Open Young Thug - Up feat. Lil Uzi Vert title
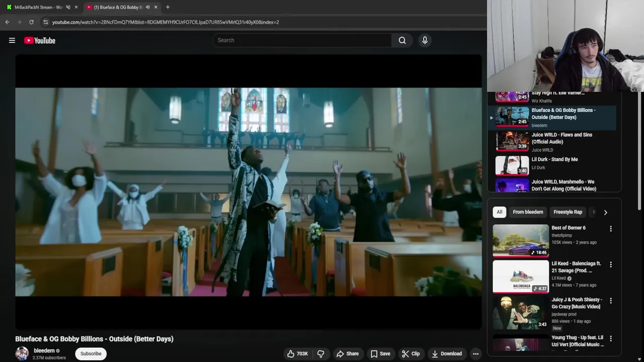The image size is (644, 362). point(578,341)
